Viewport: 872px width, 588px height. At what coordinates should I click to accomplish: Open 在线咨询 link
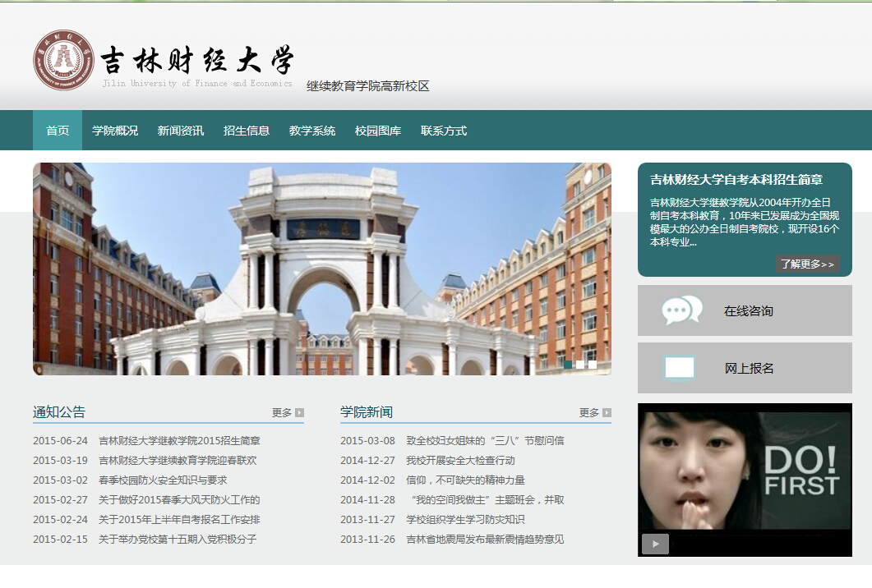[x=749, y=311]
